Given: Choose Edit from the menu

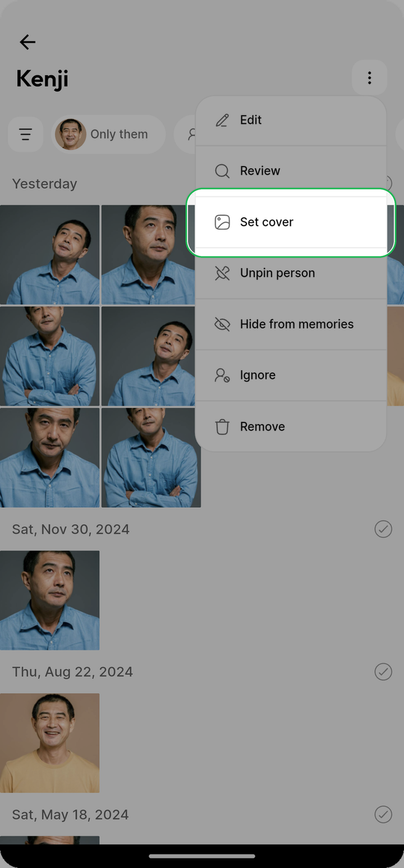Looking at the screenshot, I should pyautogui.click(x=291, y=120).
